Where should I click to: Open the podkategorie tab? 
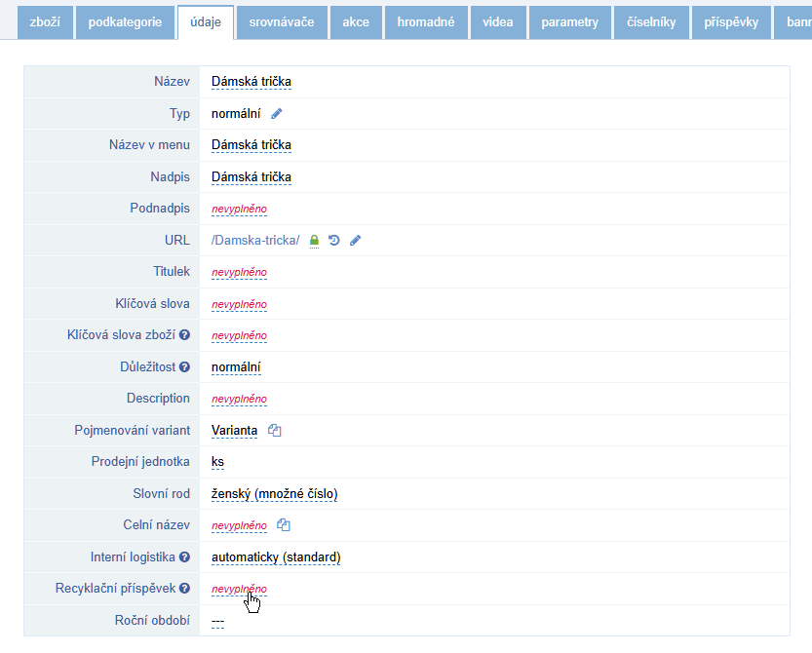click(125, 22)
